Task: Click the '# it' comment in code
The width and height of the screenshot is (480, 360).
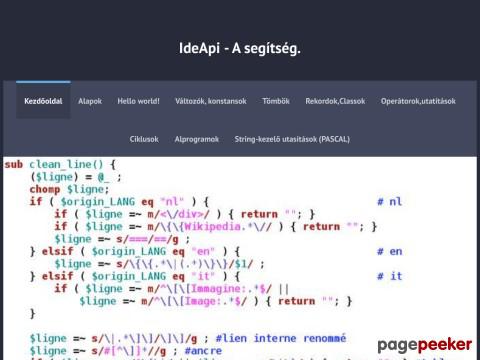Action: click(389, 276)
